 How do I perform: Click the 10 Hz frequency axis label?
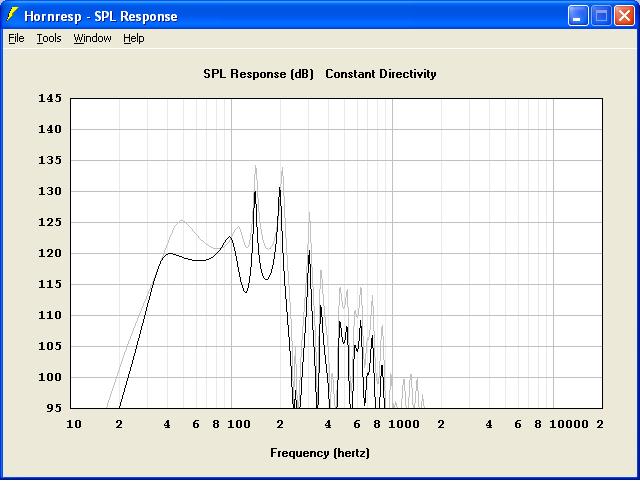tap(74, 424)
